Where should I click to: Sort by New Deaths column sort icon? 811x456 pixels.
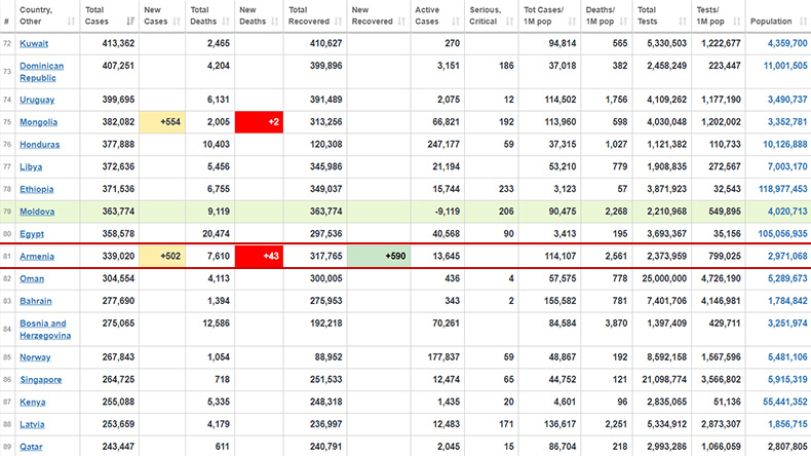click(x=275, y=21)
